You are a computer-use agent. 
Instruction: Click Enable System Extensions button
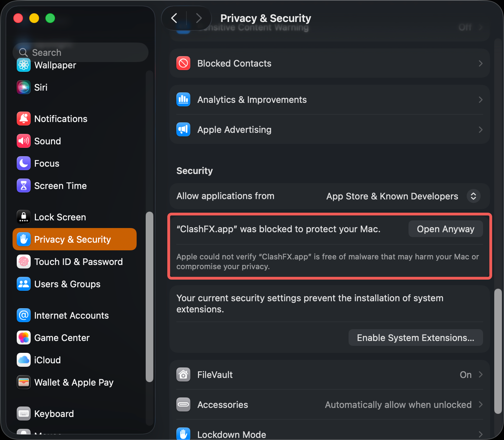415,337
